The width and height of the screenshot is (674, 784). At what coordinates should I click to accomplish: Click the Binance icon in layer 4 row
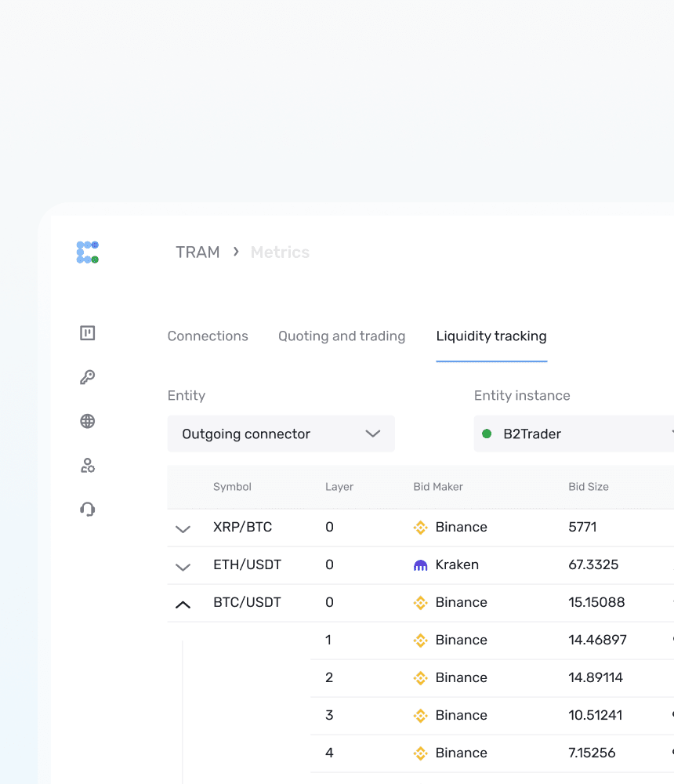(x=421, y=753)
